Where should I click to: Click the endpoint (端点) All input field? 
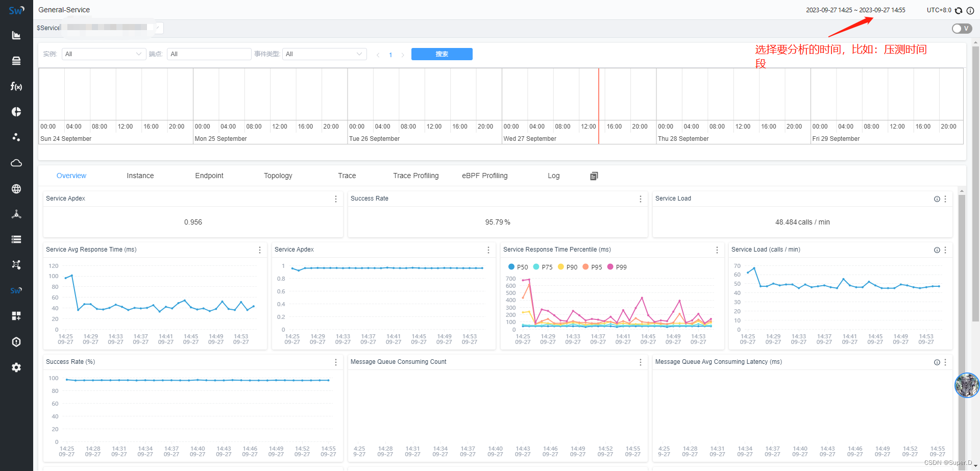[x=209, y=54]
